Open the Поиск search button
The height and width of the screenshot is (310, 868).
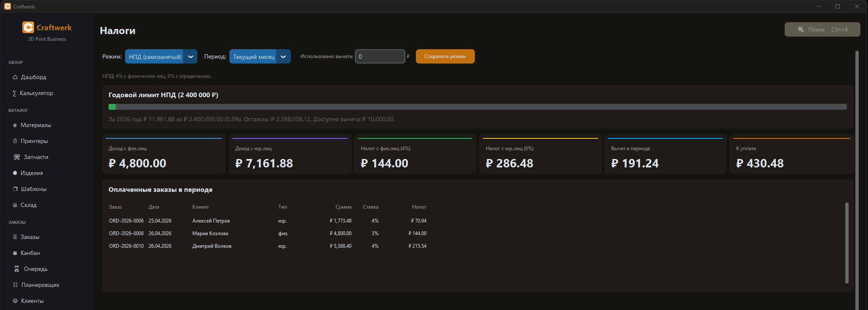(x=822, y=29)
